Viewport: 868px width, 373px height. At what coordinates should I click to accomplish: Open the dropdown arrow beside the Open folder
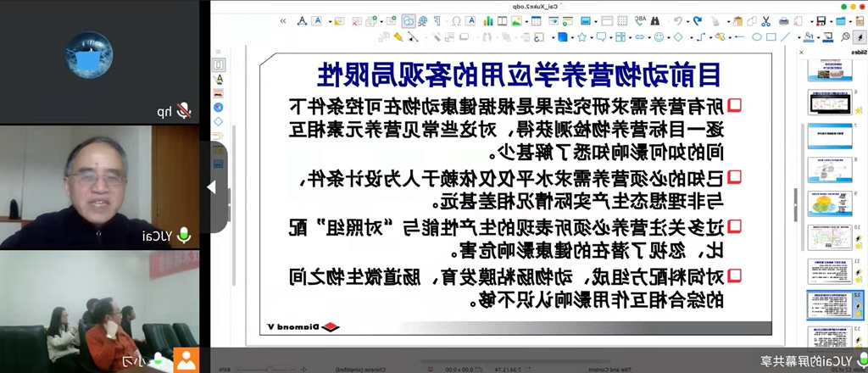click(831, 21)
